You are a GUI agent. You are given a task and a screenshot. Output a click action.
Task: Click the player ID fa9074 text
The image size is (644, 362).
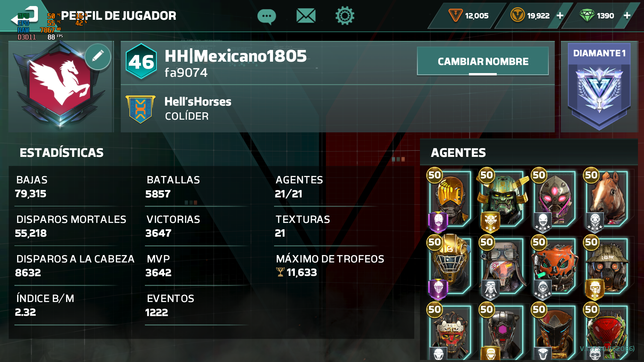(x=186, y=72)
